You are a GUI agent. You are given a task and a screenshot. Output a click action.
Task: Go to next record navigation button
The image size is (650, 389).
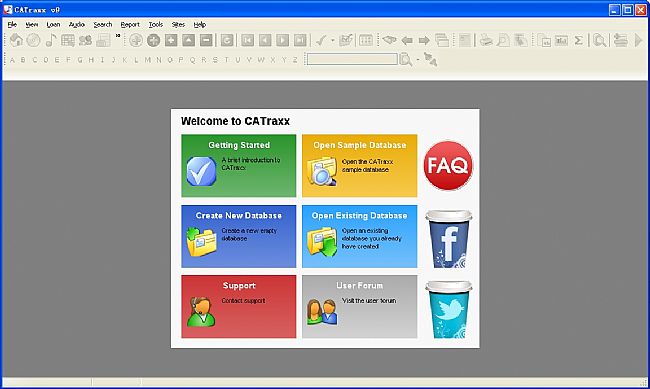(282, 40)
